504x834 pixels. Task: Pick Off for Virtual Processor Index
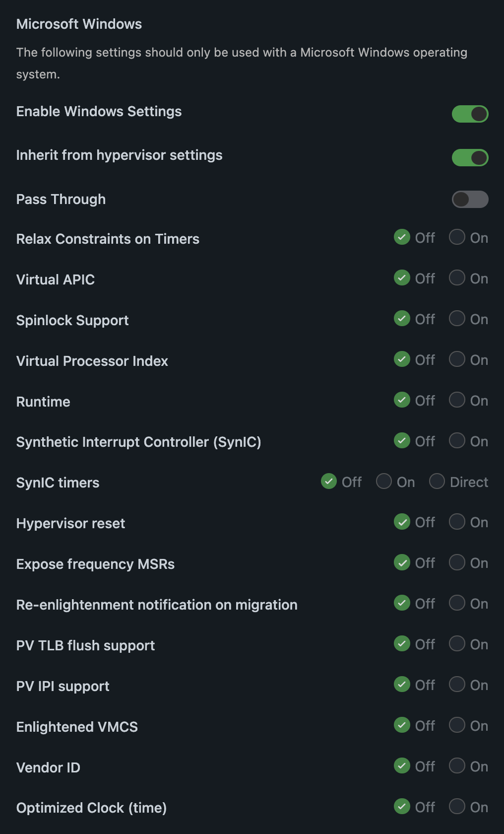[x=402, y=359]
